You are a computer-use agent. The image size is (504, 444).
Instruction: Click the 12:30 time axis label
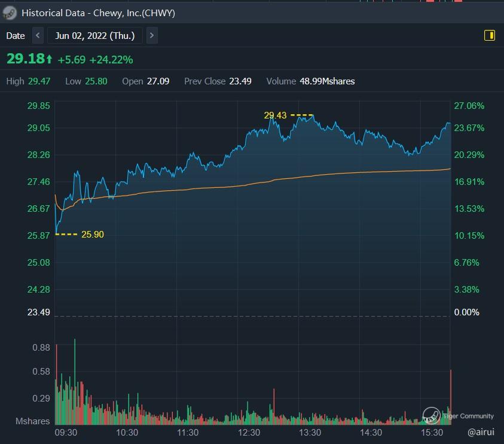pyautogui.click(x=249, y=433)
